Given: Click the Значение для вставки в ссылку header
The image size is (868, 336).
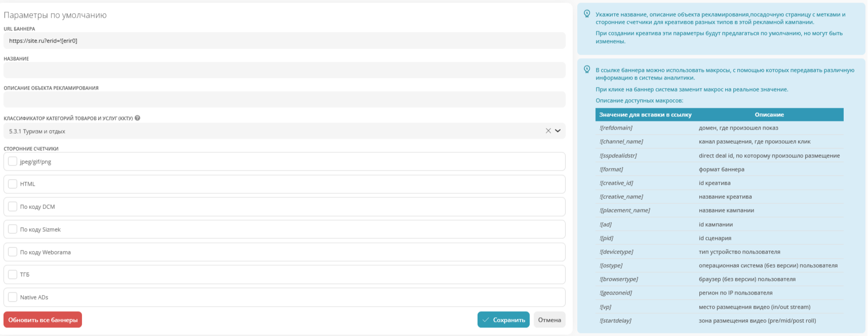Looking at the screenshot, I should point(645,114).
